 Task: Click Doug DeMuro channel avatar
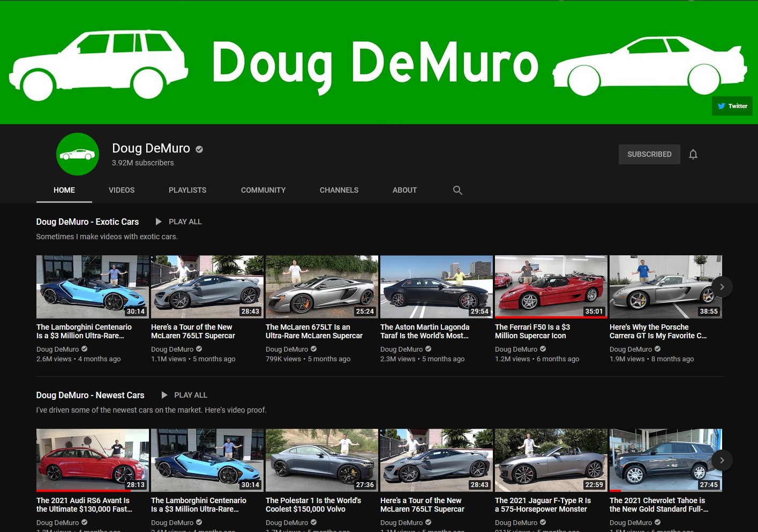[x=78, y=154]
